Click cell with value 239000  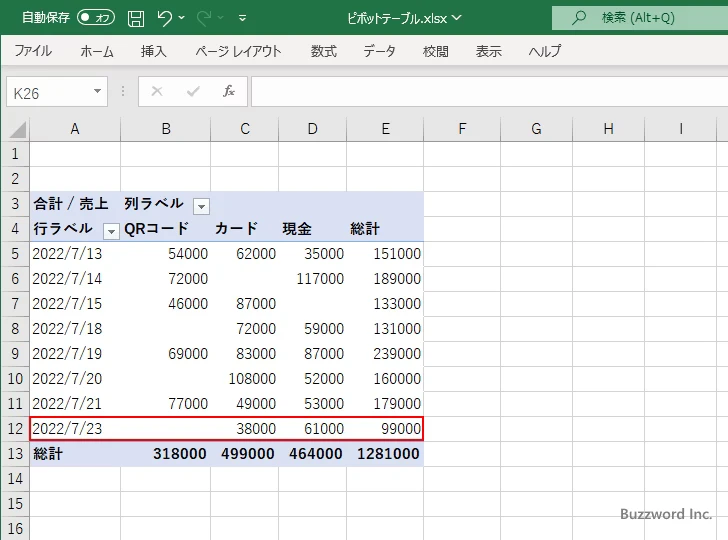click(x=385, y=354)
